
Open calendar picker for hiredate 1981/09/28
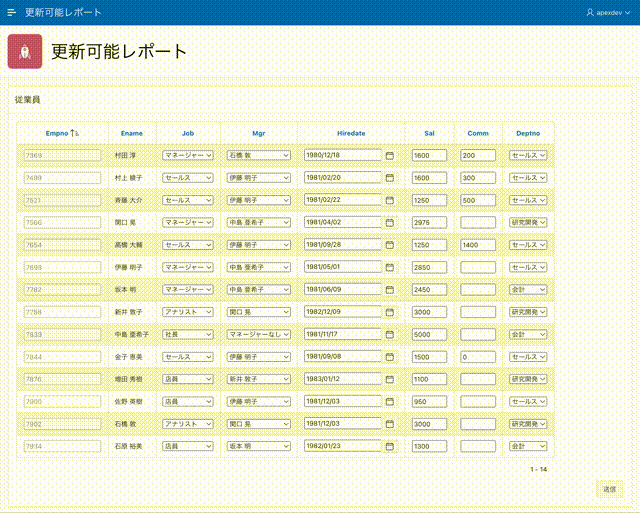point(390,245)
